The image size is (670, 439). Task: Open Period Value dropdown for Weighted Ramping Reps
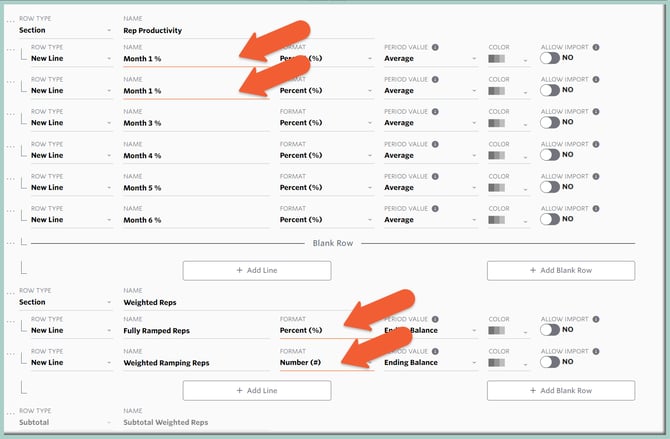coord(430,363)
